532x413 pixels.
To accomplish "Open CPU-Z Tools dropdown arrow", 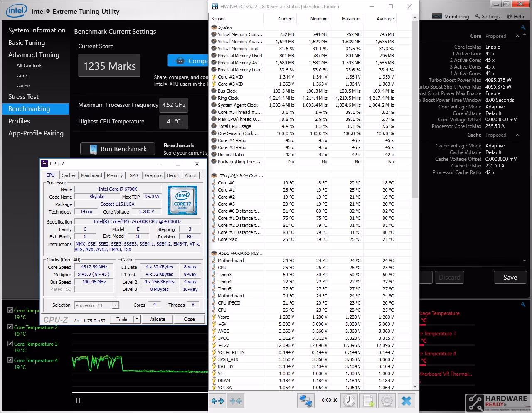I will [137, 319].
